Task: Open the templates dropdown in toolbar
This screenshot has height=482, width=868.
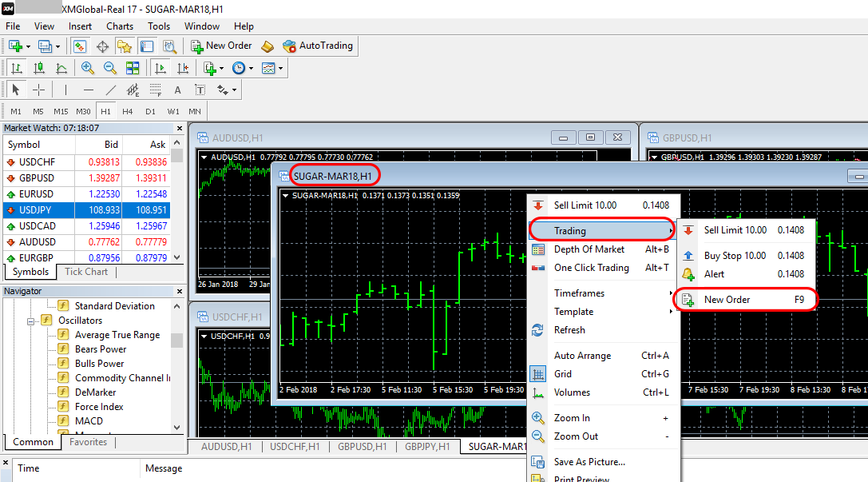Action: coord(280,69)
